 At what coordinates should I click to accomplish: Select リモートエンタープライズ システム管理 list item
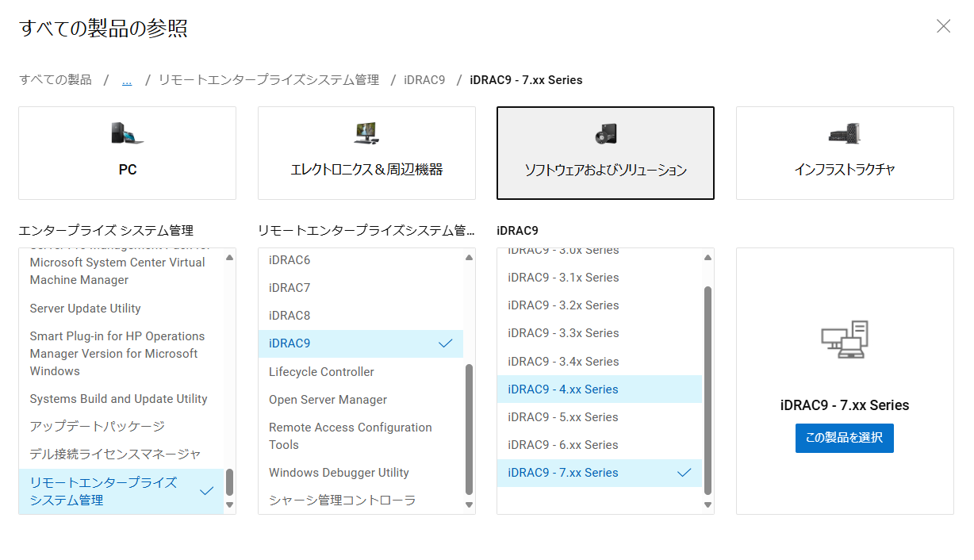tap(121, 491)
